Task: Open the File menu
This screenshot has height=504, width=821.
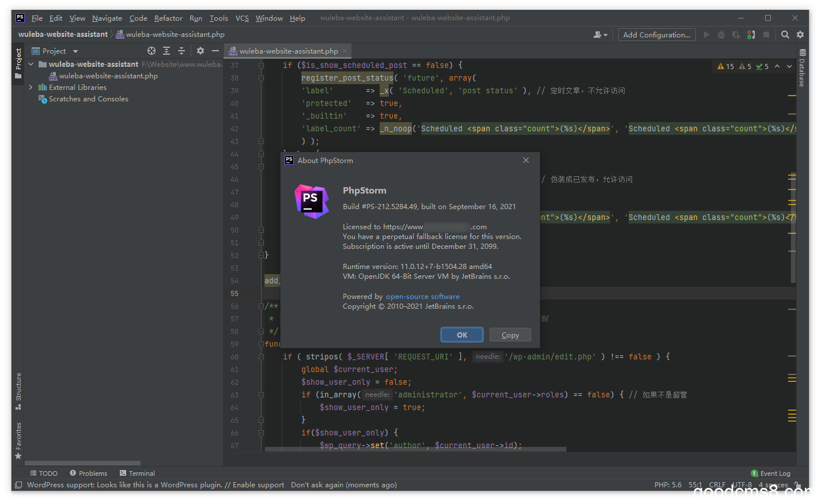Action: click(x=37, y=18)
